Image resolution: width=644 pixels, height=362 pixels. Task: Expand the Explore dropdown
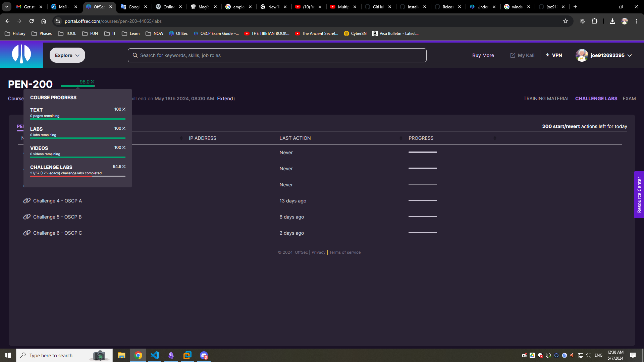[x=67, y=55]
